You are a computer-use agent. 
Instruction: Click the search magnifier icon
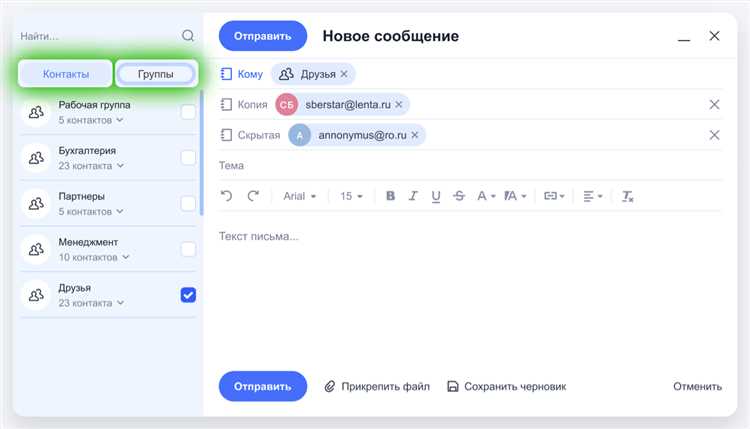188,35
